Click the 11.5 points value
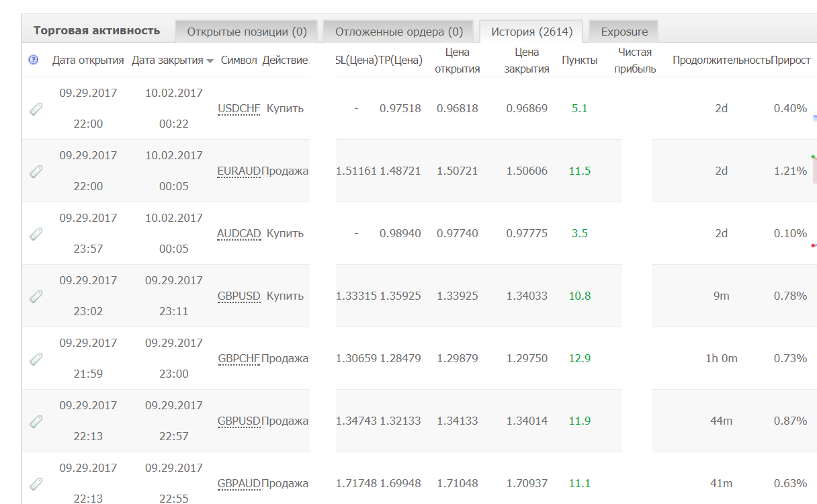The height and width of the screenshot is (504, 817). coord(580,171)
